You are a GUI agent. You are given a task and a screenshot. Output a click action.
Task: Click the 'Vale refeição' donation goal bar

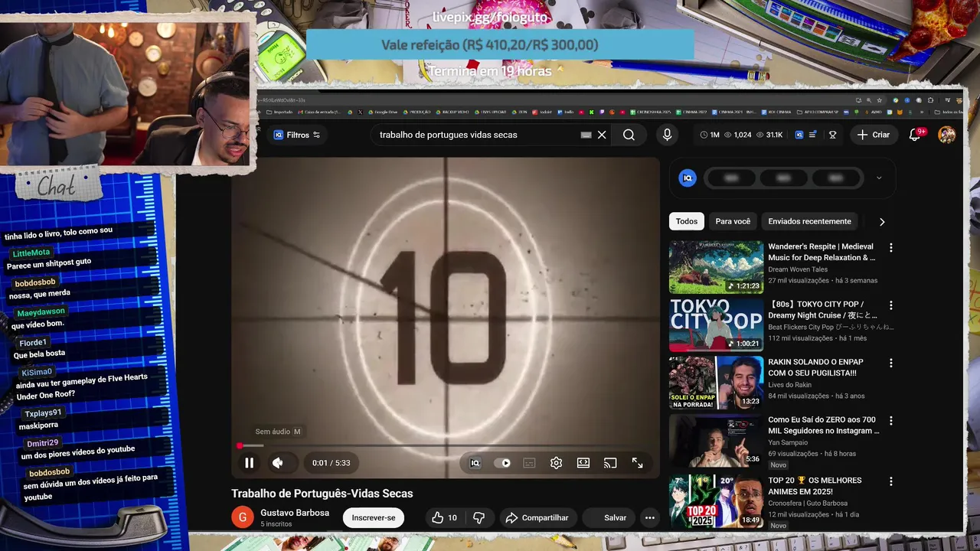[500, 45]
